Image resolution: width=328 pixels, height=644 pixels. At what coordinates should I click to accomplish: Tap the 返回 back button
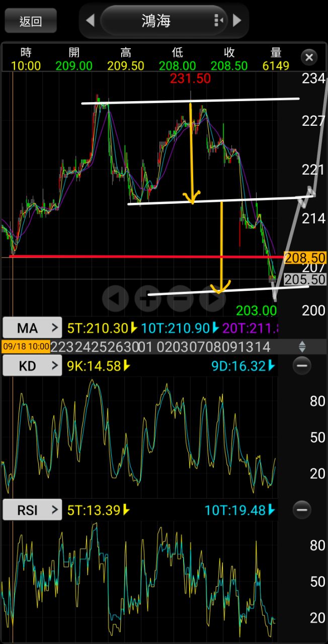click(31, 21)
